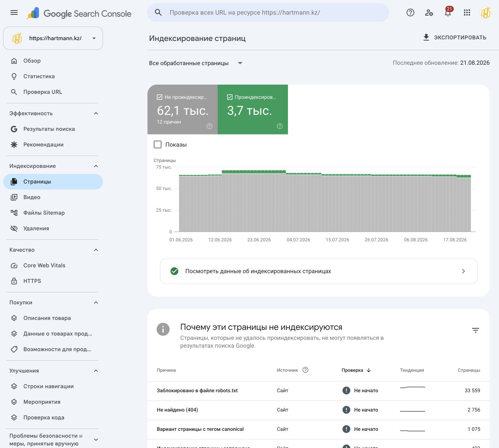
Task: Open the property selector https://hartmann.kz/
Action: click(x=53, y=38)
